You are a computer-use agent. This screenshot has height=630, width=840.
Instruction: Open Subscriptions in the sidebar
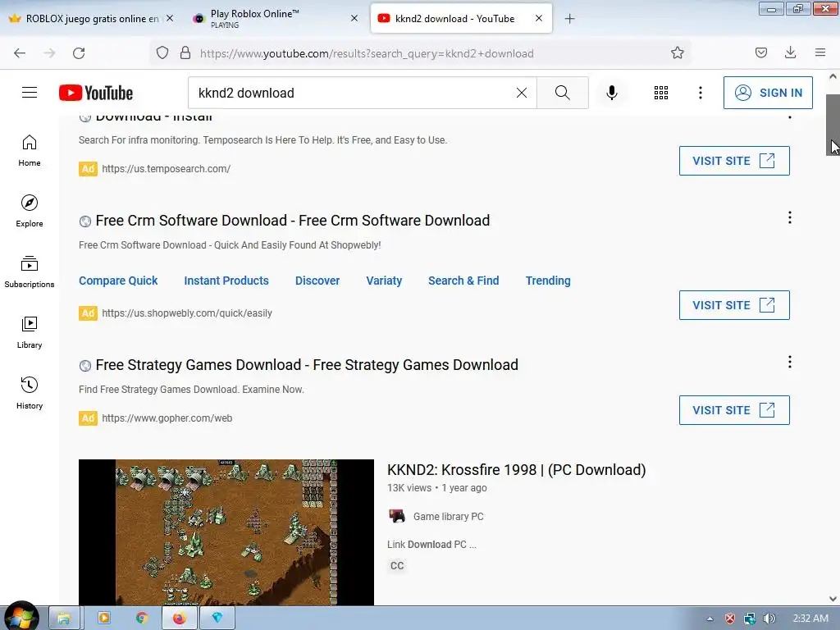pos(30,272)
